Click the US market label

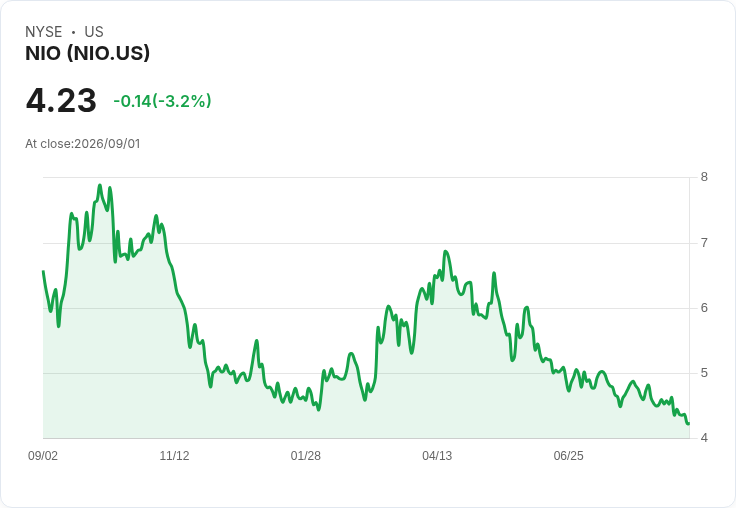click(x=94, y=32)
